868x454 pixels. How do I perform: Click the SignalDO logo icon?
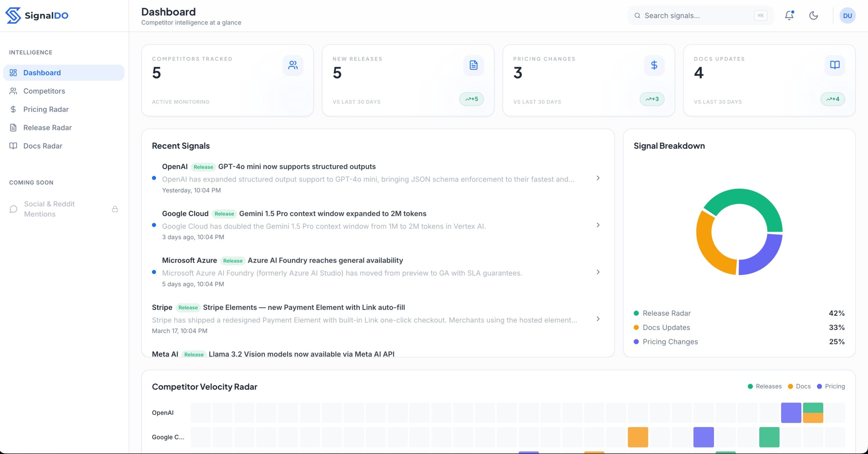(x=13, y=15)
